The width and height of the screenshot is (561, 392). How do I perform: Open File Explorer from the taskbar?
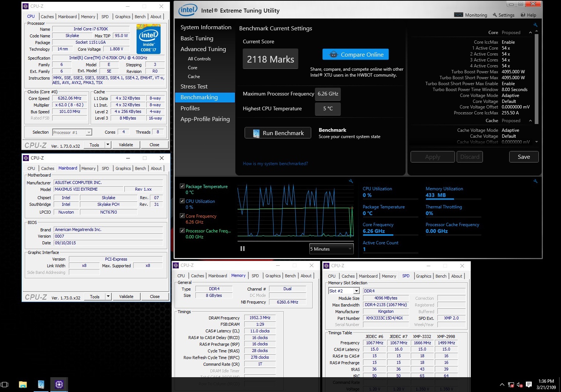(x=23, y=385)
